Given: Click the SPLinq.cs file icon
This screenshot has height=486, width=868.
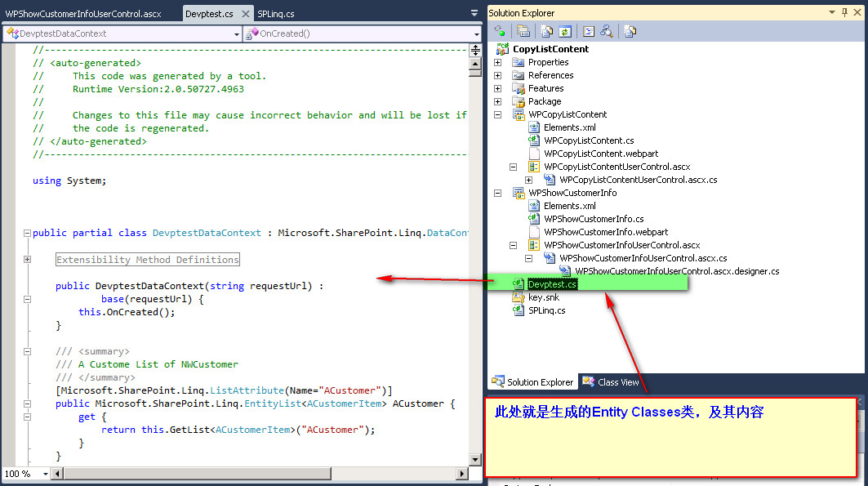Looking at the screenshot, I should 519,310.
